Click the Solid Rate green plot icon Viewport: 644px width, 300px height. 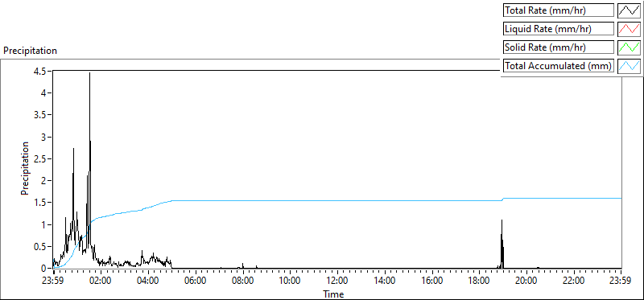[630, 47]
